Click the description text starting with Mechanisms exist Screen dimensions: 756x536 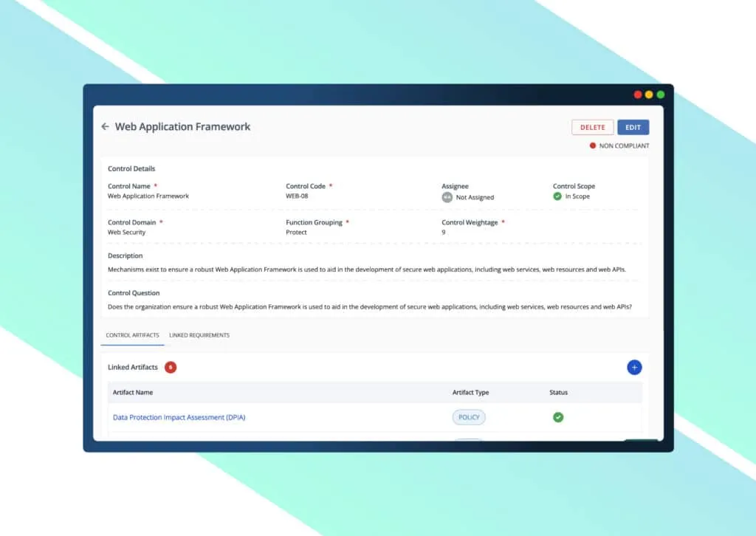click(366, 269)
